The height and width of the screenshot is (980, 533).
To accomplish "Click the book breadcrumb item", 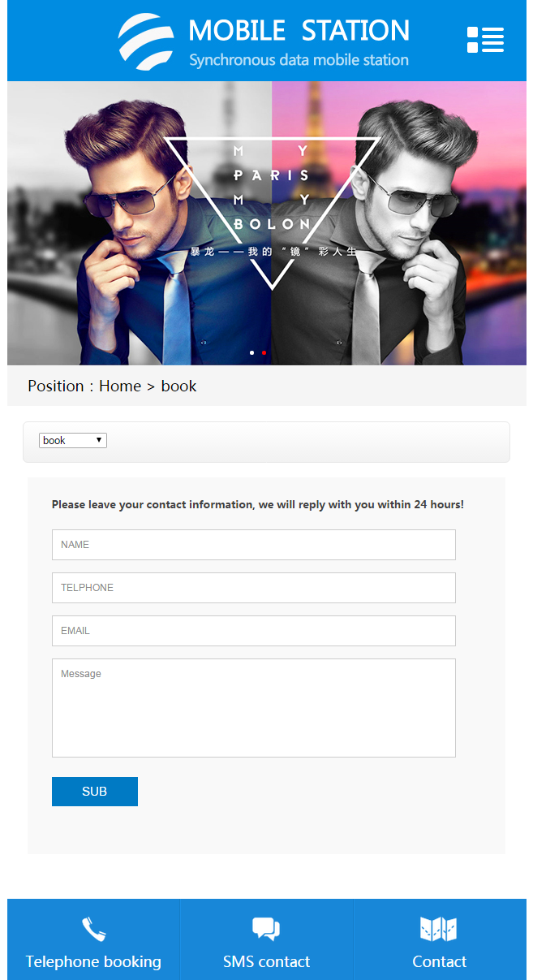I will (178, 386).
